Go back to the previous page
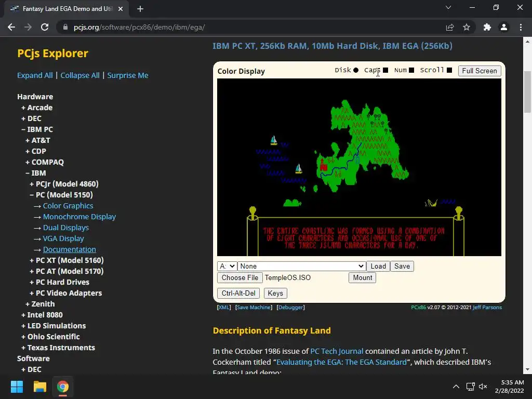532x399 pixels. pyautogui.click(x=11, y=27)
